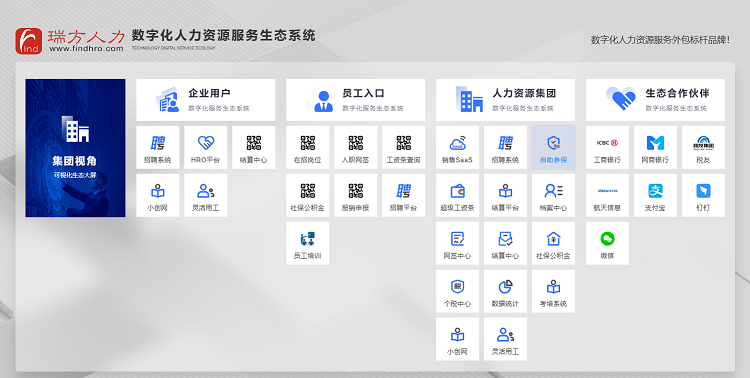Open 招聘系统 tile under 人力资源集团
The width and height of the screenshot is (750, 378).
pos(506,147)
